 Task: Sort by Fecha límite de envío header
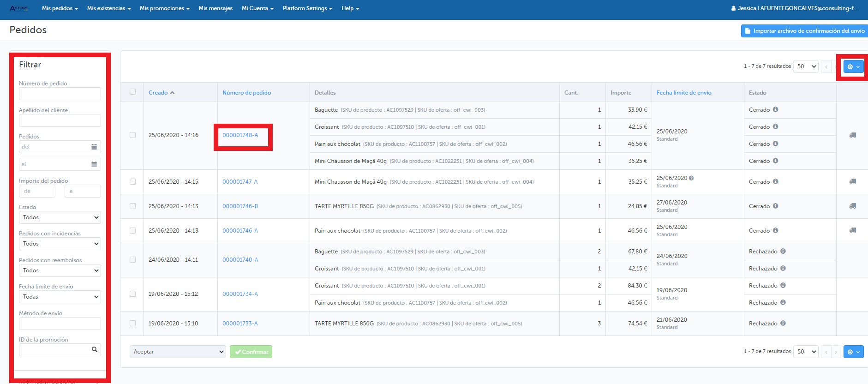(684, 93)
